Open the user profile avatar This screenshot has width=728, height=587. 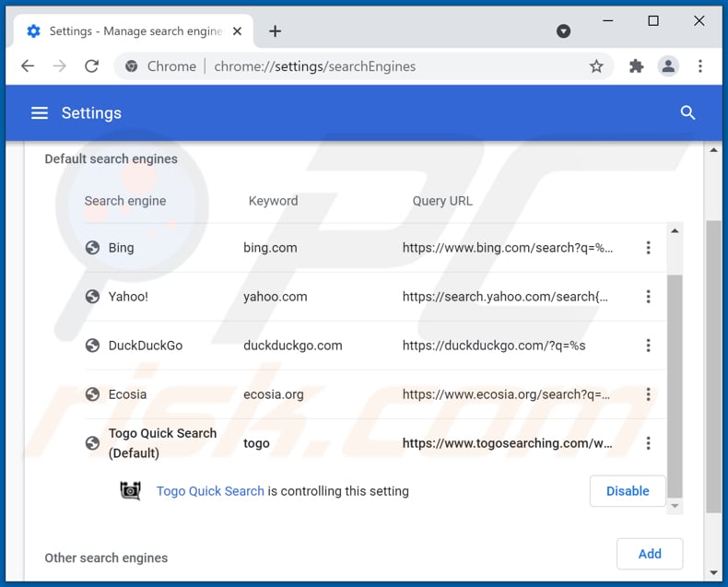pos(668,66)
